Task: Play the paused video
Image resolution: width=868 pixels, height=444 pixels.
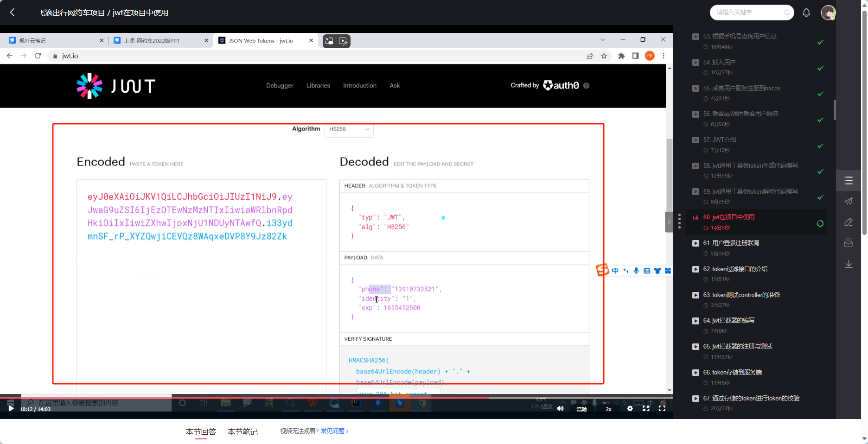Action: (11, 409)
